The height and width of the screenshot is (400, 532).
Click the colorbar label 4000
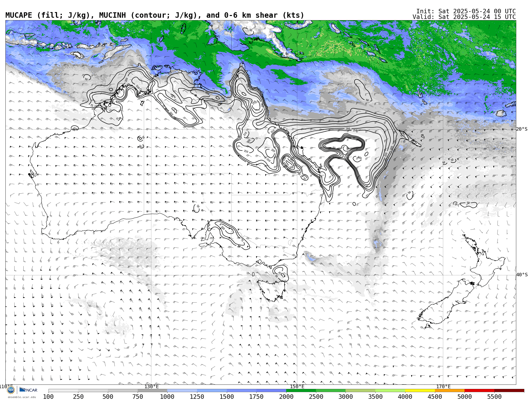click(x=405, y=397)
